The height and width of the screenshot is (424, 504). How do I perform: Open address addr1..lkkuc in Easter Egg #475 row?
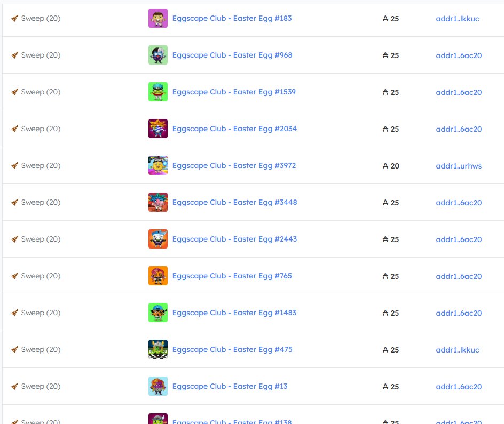point(458,350)
